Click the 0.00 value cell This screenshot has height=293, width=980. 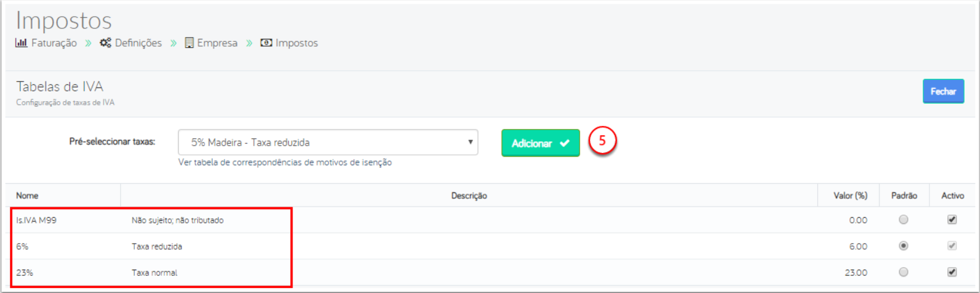(x=858, y=220)
